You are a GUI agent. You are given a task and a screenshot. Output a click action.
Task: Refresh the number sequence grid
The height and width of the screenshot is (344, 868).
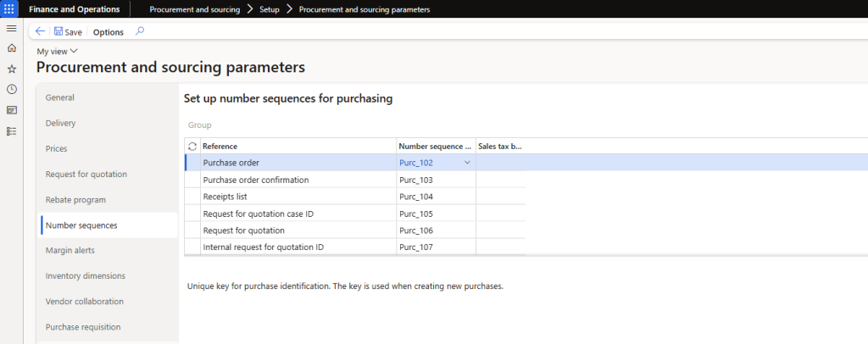tap(192, 147)
